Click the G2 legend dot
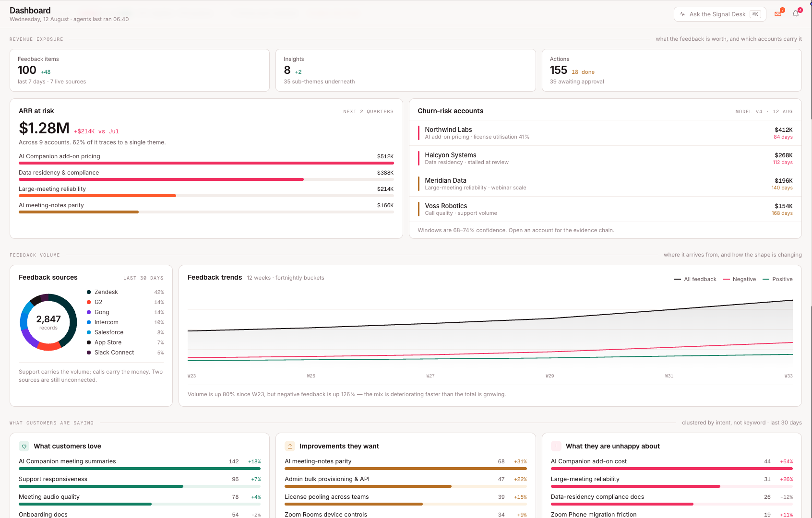The width and height of the screenshot is (812, 518). point(89,302)
